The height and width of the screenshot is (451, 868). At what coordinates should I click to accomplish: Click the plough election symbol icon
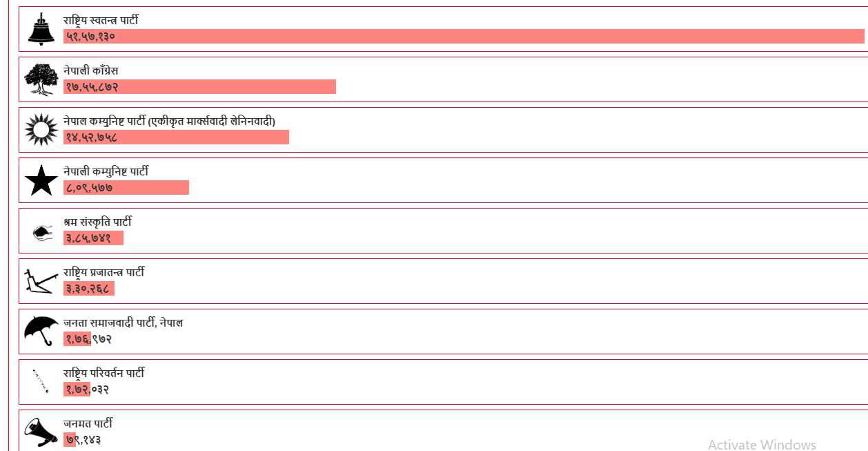click(x=39, y=281)
